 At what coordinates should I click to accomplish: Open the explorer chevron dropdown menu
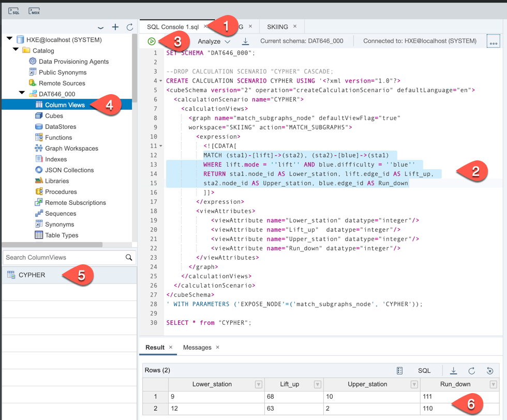pyautogui.click(x=100, y=28)
